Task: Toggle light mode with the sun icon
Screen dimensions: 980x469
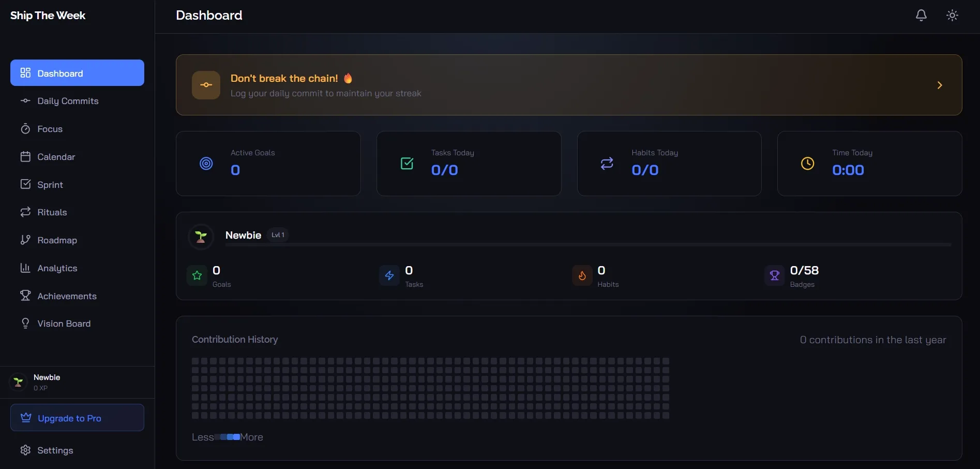Action: [x=952, y=15]
